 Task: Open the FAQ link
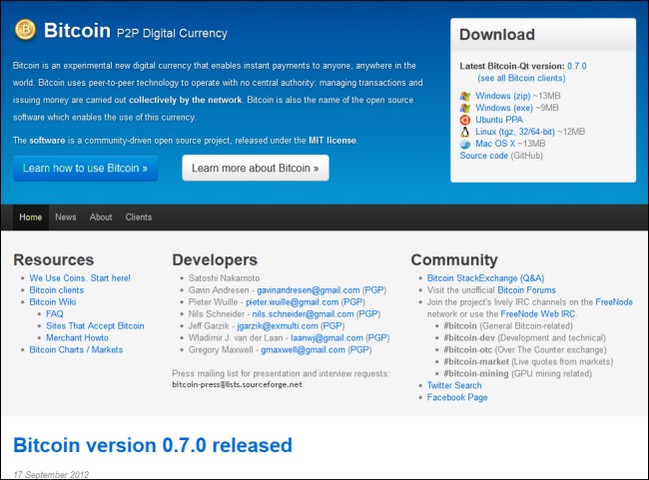click(55, 314)
